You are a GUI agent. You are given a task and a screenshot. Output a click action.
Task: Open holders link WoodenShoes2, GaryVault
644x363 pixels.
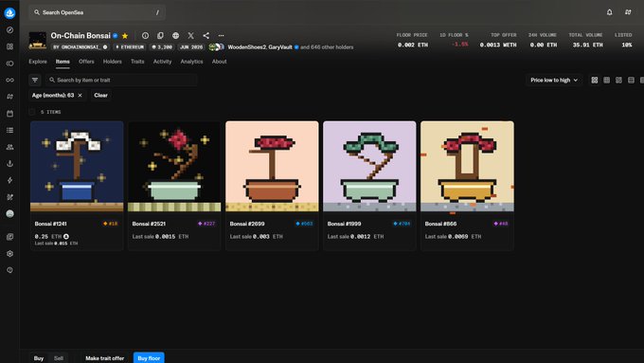click(260, 47)
